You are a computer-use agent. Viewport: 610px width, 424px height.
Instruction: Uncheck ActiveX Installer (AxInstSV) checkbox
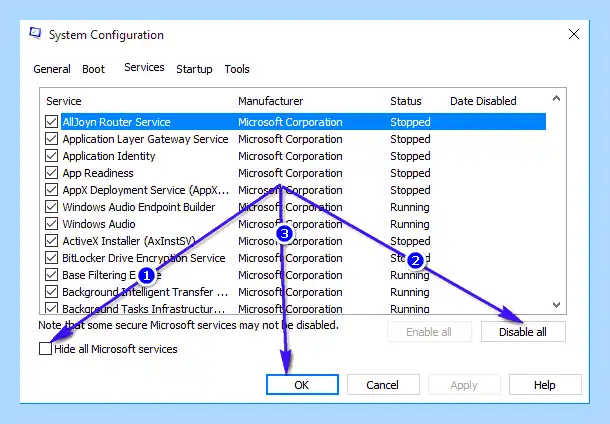51,241
